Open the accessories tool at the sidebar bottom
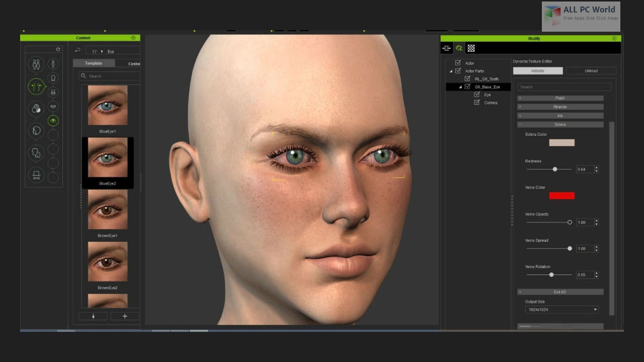This screenshot has width=644, height=362. click(x=36, y=174)
